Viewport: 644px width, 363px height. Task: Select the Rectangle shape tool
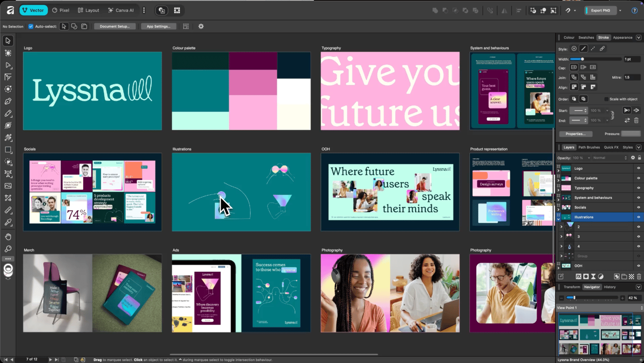(8, 150)
